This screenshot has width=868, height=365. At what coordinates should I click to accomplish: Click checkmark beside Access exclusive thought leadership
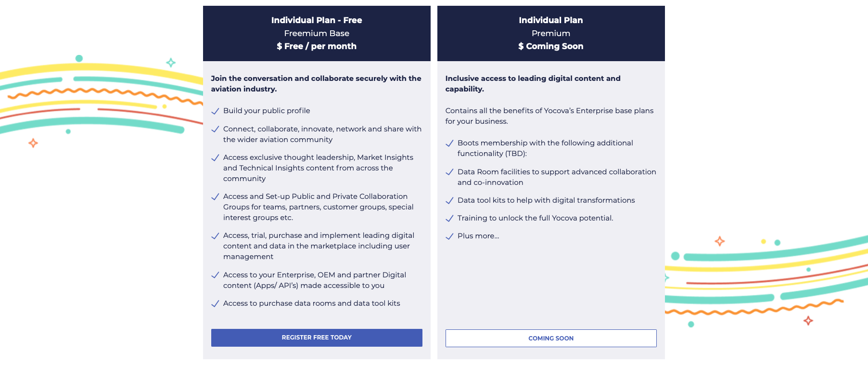pyautogui.click(x=215, y=158)
